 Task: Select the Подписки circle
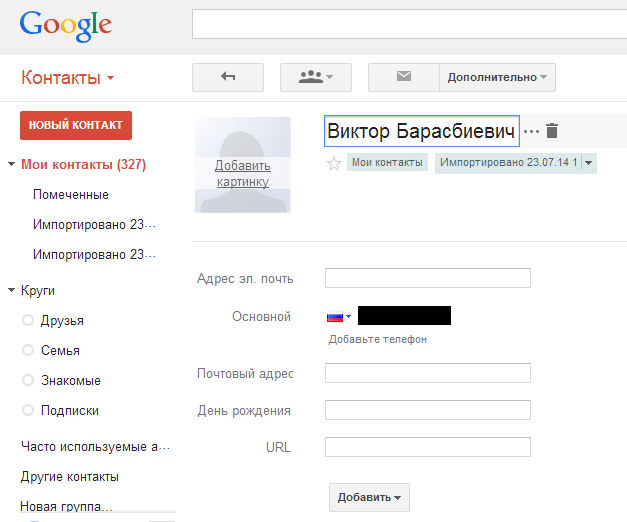click(28, 410)
